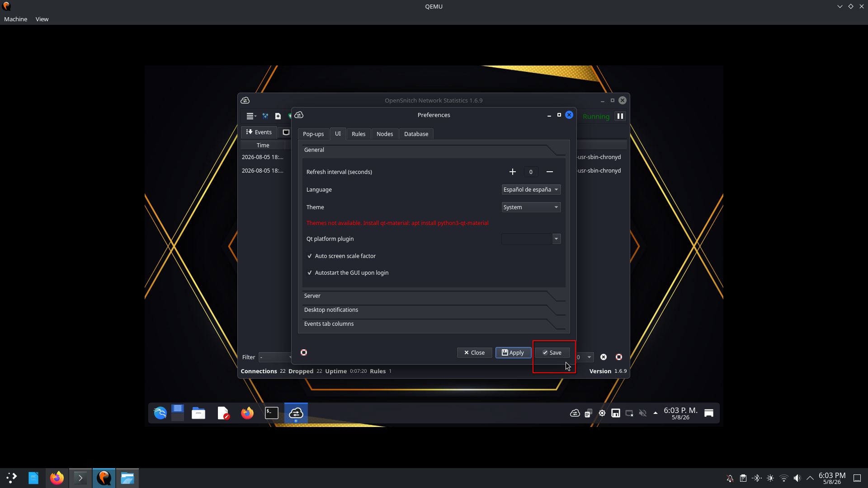Increase refresh interval with the plus icon
This screenshot has width=868, height=488.
coord(513,172)
